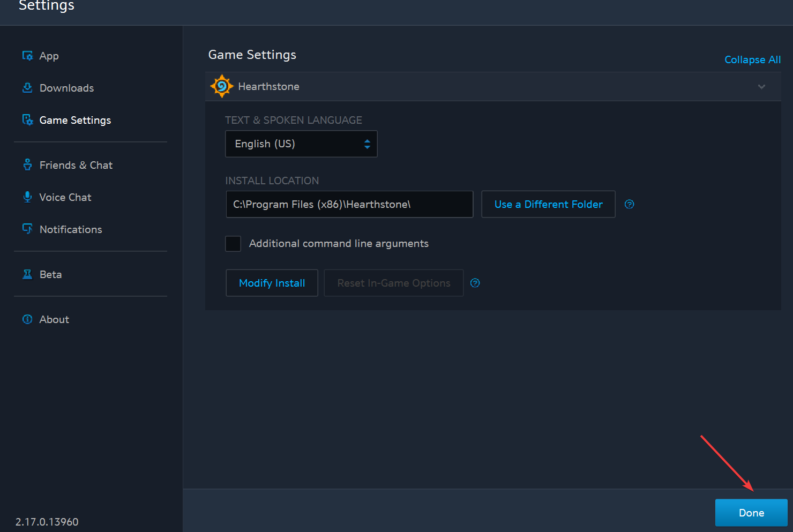Open the English (US) language dropdown

(301, 144)
